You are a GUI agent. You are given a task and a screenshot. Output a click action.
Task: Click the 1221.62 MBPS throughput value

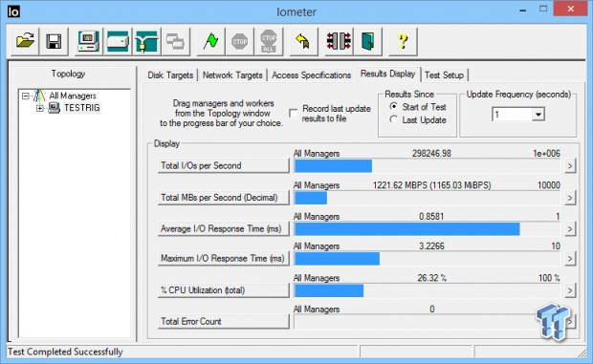(x=431, y=185)
